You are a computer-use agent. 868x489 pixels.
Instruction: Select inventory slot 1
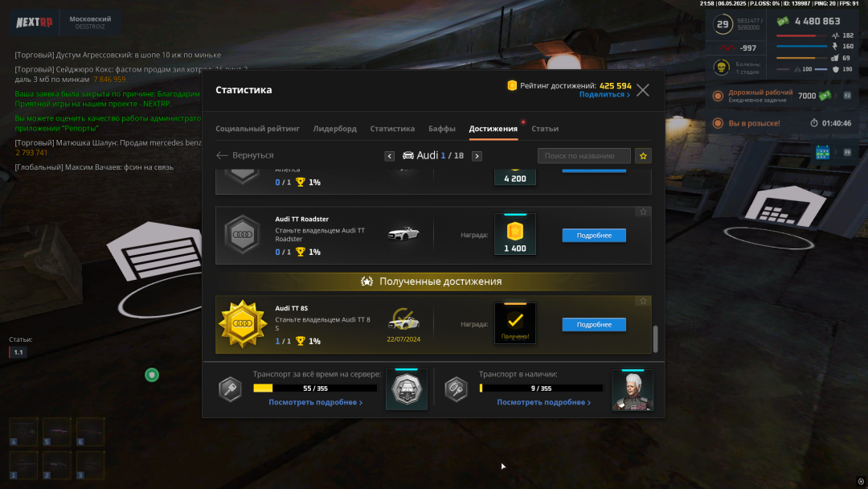point(23,465)
